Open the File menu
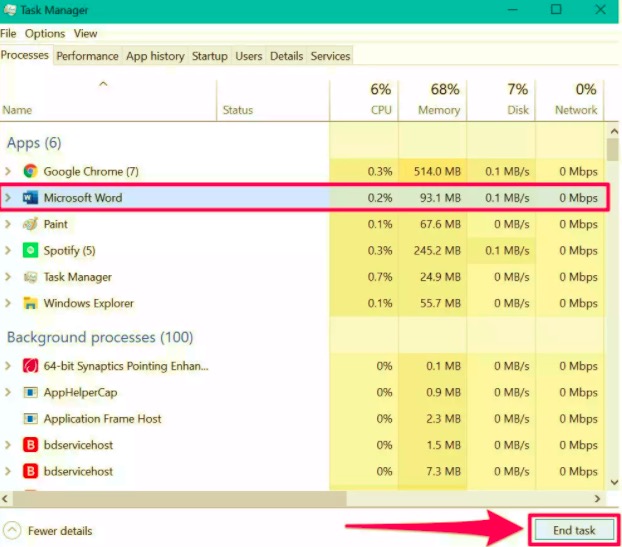The height and width of the screenshot is (547, 622). pos(8,33)
